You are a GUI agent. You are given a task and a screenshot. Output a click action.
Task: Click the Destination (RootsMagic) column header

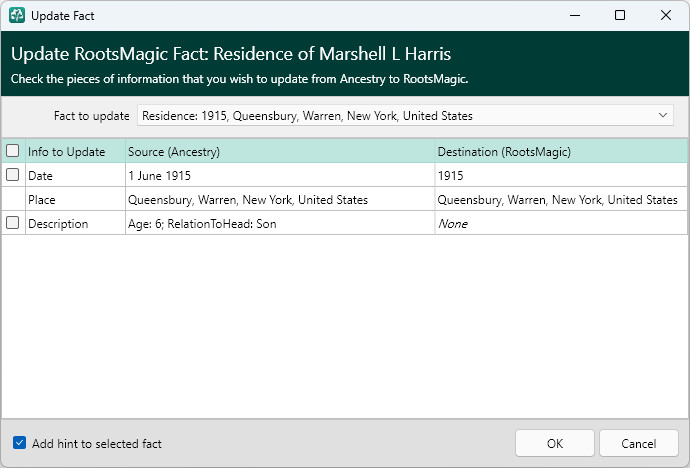pyautogui.click(x=561, y=152)
